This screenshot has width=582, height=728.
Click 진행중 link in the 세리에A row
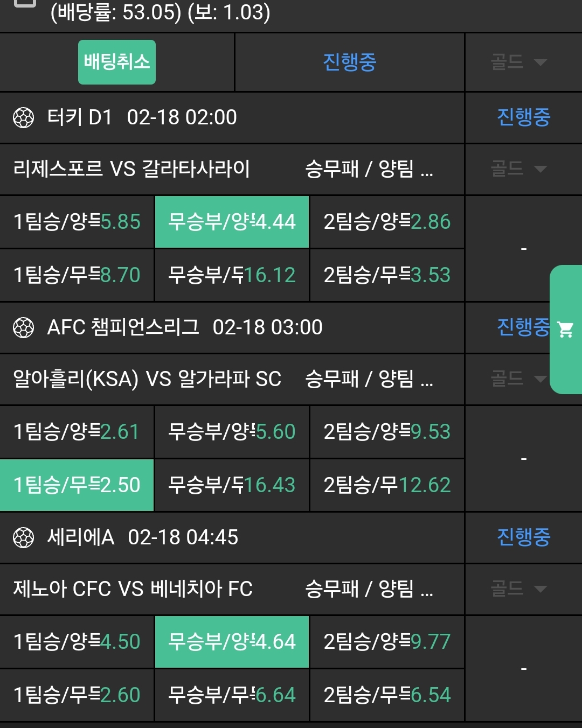pyautogui.click(x=523, y=537)
